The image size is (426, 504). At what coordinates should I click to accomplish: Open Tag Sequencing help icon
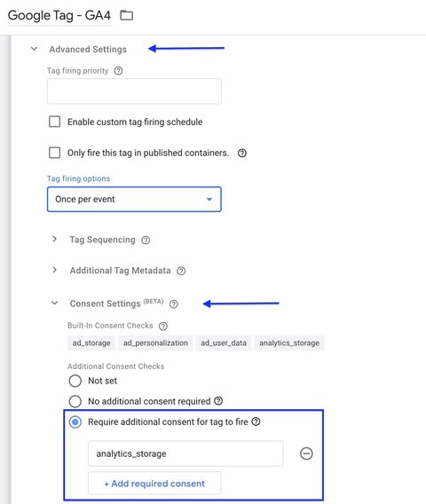point(146,240)
